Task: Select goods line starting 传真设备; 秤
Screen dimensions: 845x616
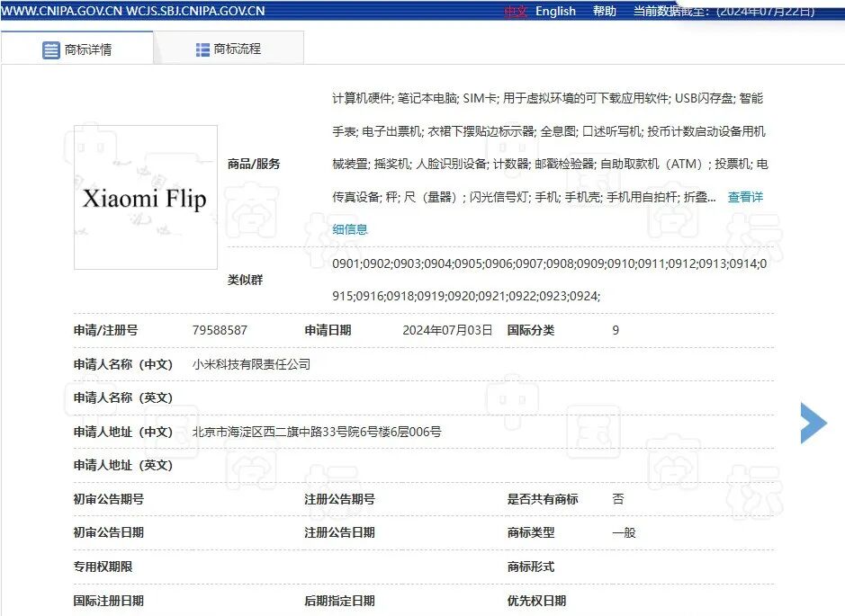Action: (524, 197)
